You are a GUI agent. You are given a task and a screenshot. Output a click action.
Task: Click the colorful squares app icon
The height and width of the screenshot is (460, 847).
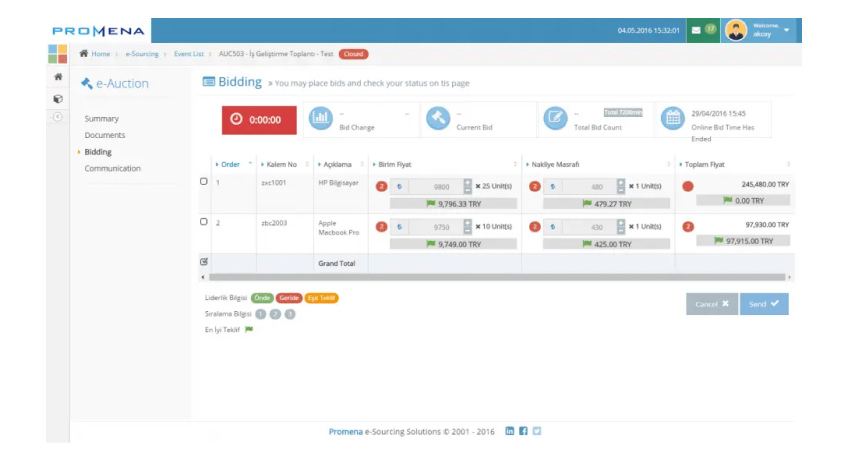click(x=58, y=53)
